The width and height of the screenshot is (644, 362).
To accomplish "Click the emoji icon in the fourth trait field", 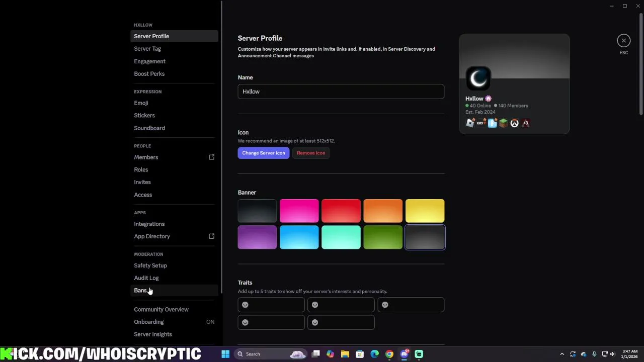I will click(246, 322).
